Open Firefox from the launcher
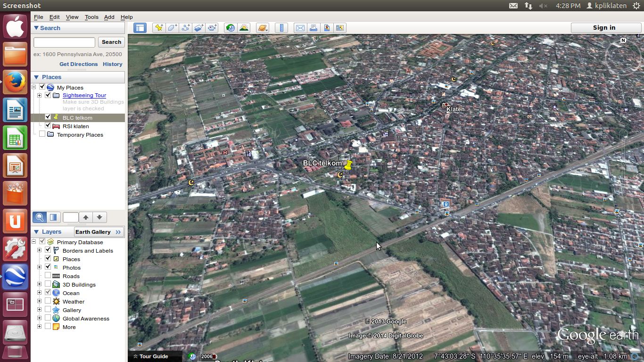Viewport: 644px width, 362px height. pyautogui.click(x=15, y=83)
